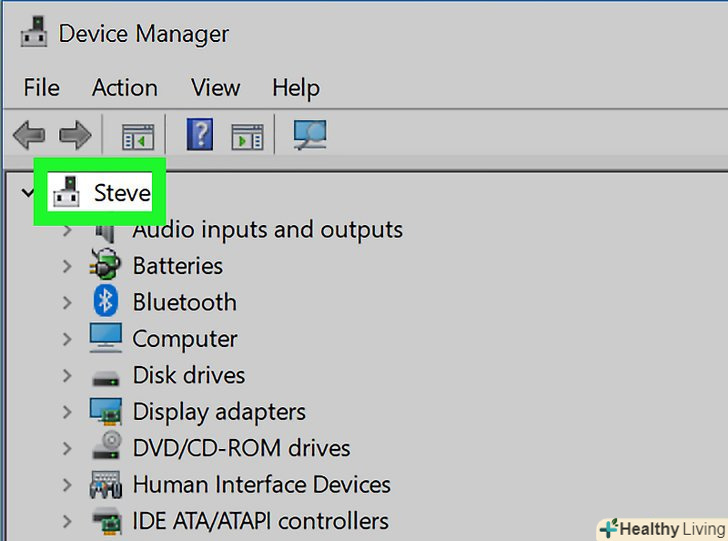The image size is (728, 541).
Task: Click the Display adapters icon
Action: point(106,412)
